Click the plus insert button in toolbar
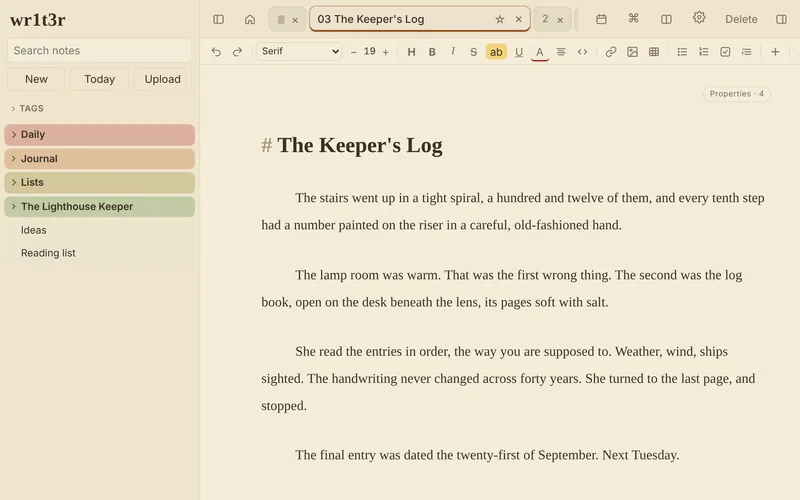Image resolution: width=800 pixels, height=500 pixels. click(x=775, y=52)
